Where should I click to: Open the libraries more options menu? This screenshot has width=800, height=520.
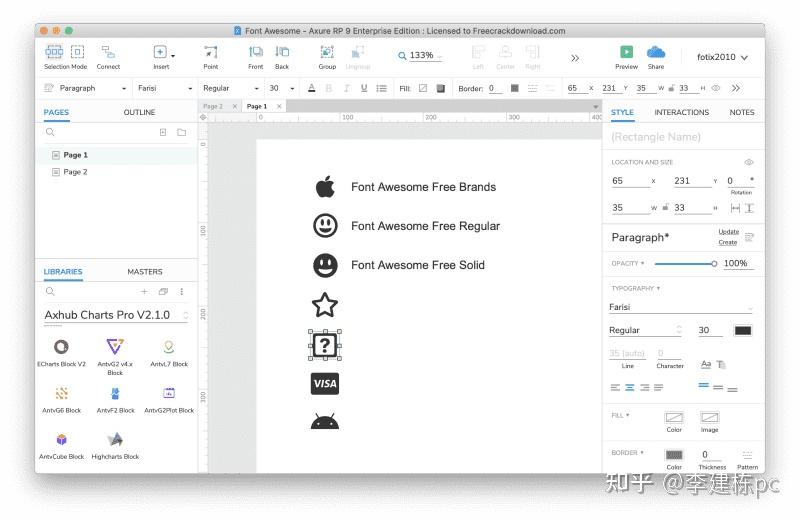tap(182, 291)
